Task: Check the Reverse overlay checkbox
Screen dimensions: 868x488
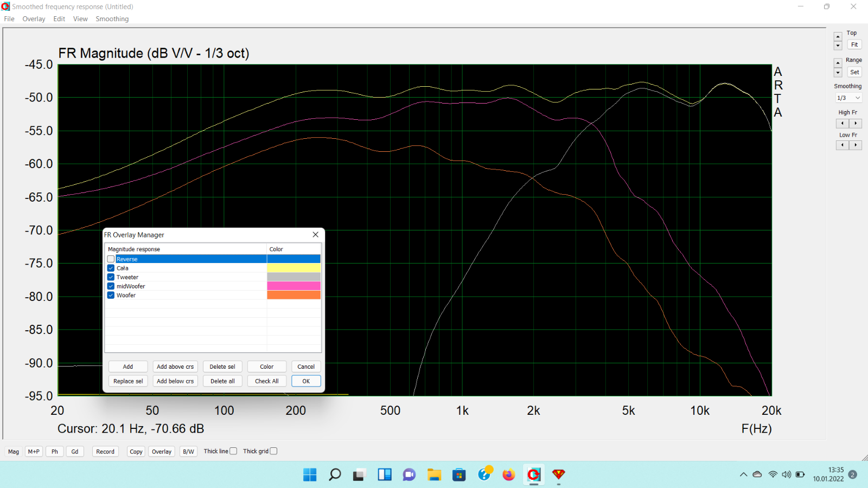Action: [x=111, y=259]
